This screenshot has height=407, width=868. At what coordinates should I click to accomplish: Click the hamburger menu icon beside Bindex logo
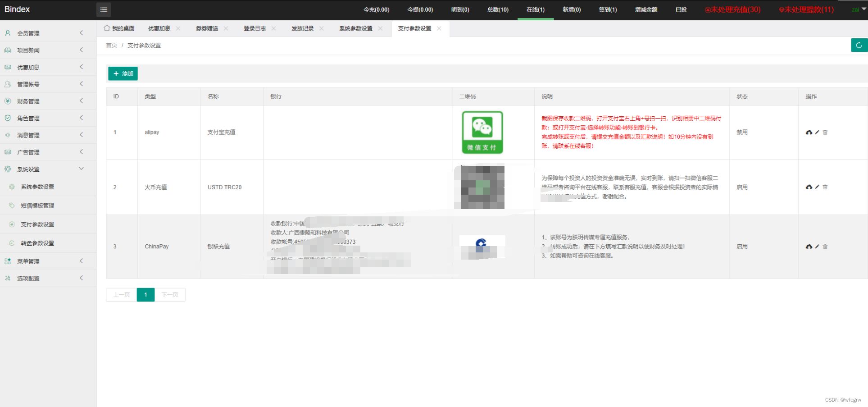[x=103, y=9]
